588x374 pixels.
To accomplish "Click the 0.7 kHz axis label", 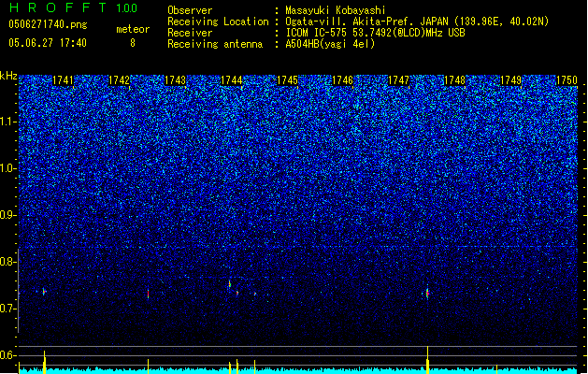I will tap(8, 309).
